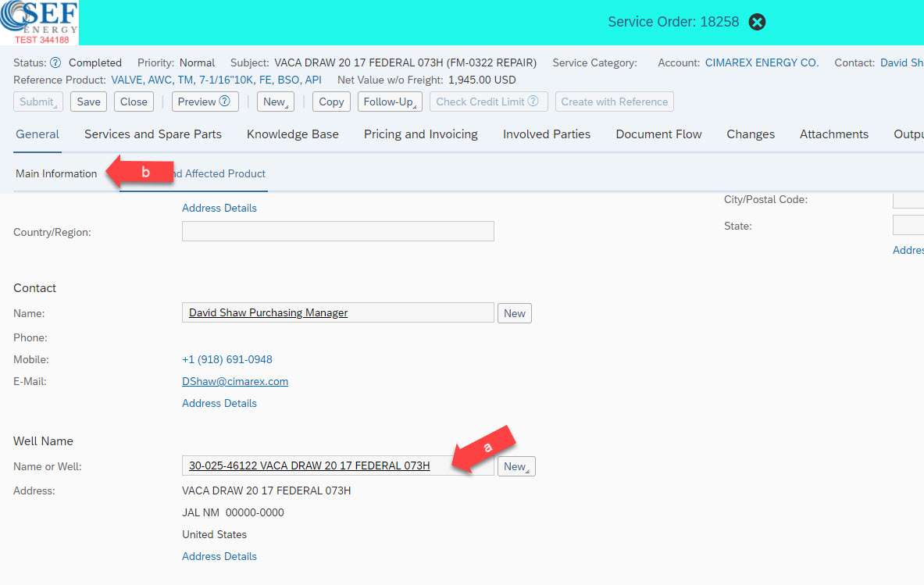Screen dimensions: 924x585
Task: Click the Status help question icon
Action: (x=55, y=62)
